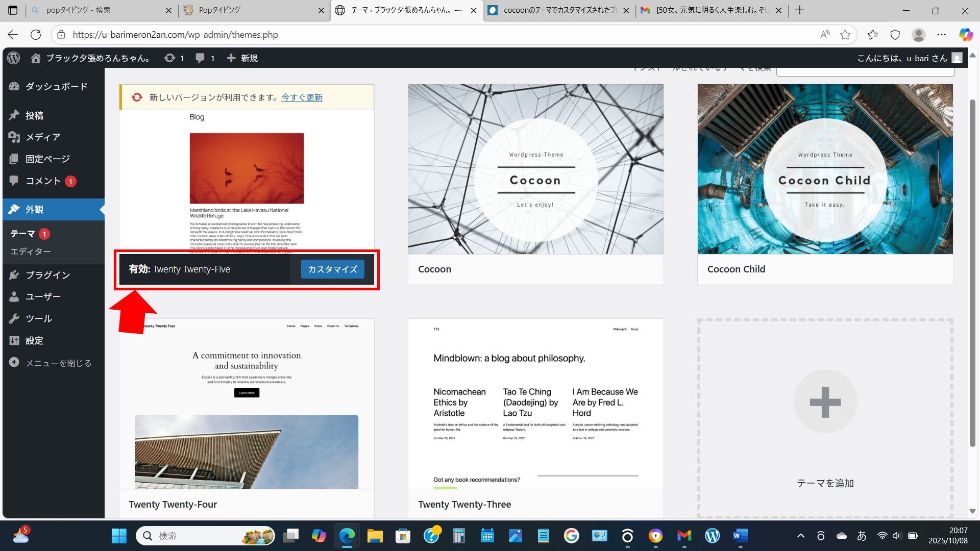The image size is (980, 551).
Task: Click the 新規 plus button in admin bar
Action: coord(242,58)
